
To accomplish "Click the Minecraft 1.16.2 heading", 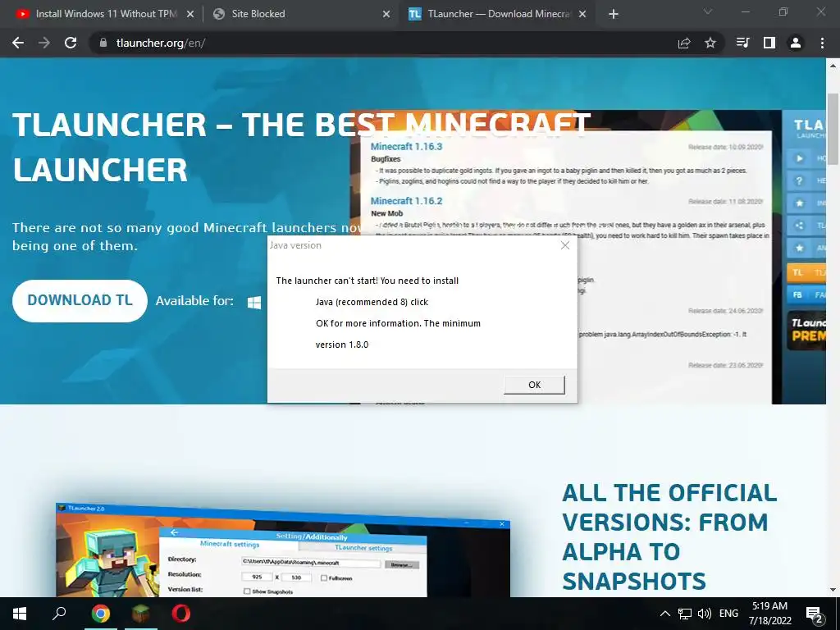I will click(406, 201).
